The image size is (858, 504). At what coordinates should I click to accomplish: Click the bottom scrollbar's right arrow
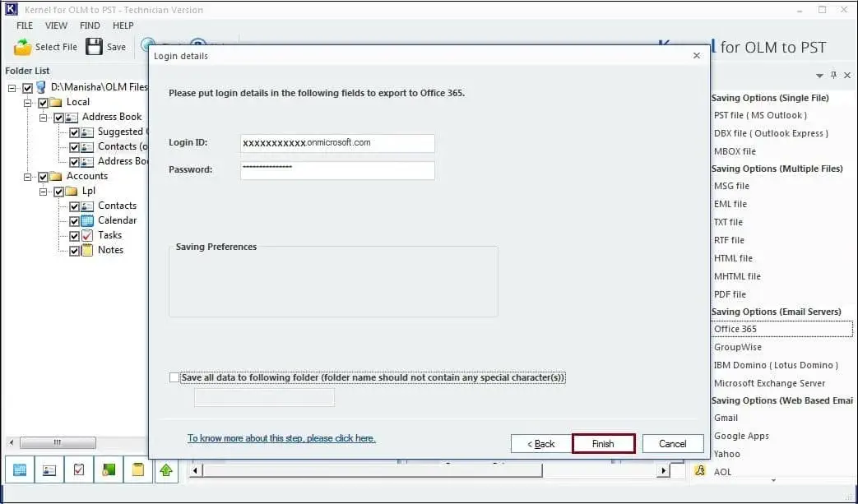[x=663, y=470]
